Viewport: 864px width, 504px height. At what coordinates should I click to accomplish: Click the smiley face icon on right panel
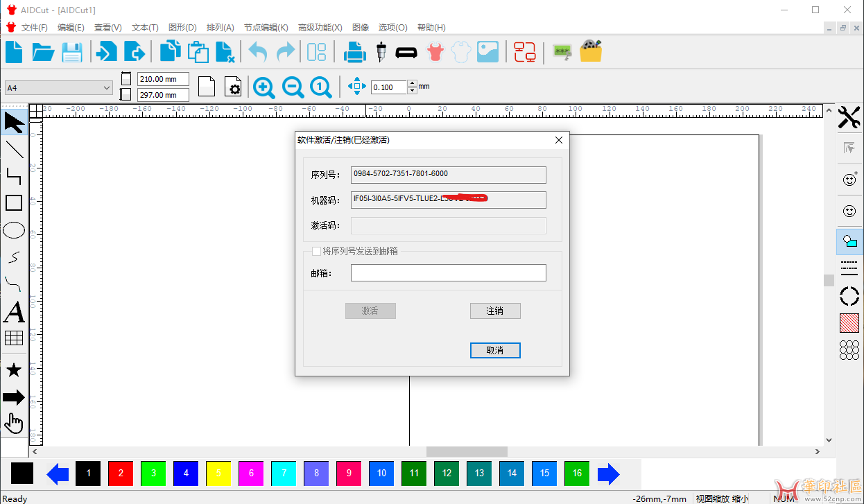click(x=849, y=211)
